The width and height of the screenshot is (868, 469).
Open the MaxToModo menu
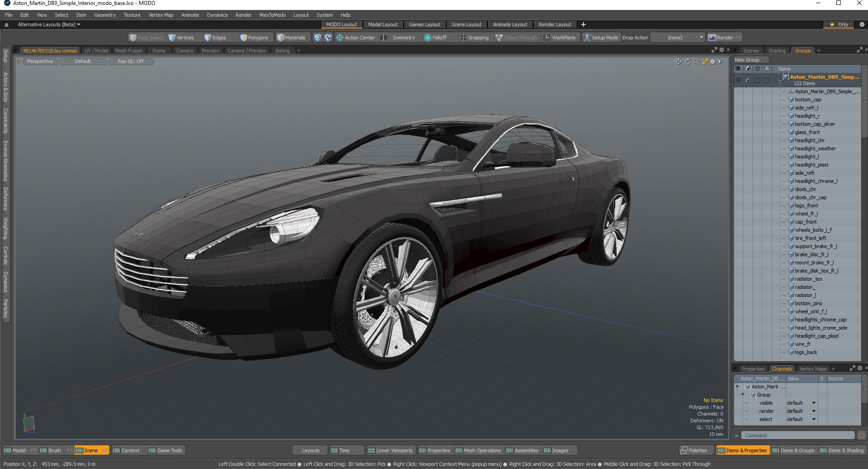pyautogui.click(x=272, y=15)
